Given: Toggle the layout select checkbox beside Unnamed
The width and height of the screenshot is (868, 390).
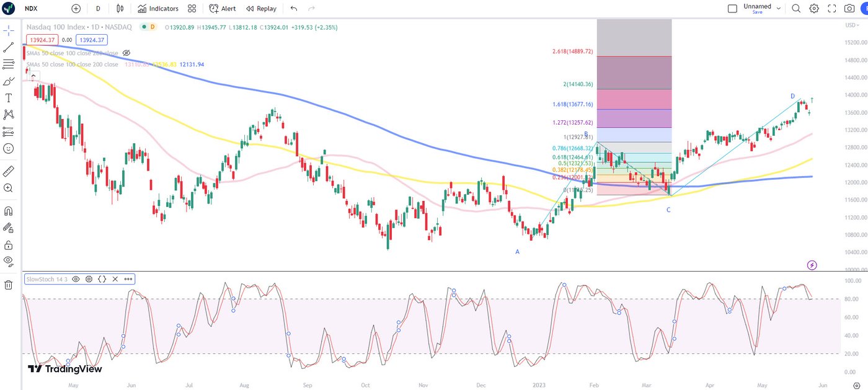Looking at the screenshot, I should [x=732, y=9].
